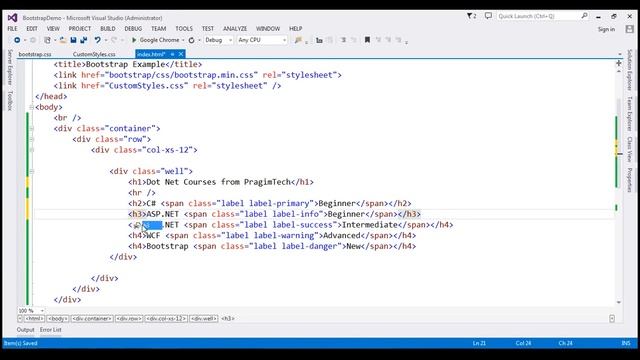Click the toolbar icon right of Find
640x360 pixels.
(x=319, y=40)
